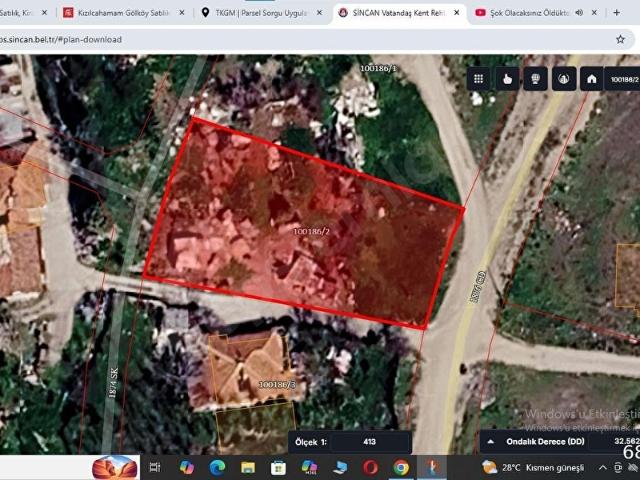Select the pointing hand tool on the map toolbar
This screenshot has width=640, height=480.
click(x=507, y=79)
